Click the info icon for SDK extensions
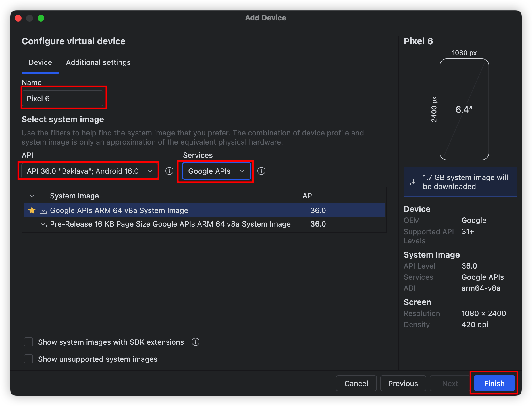Viewport: 532px width, 406px height. pyautogui.click(x=196, y=342)
